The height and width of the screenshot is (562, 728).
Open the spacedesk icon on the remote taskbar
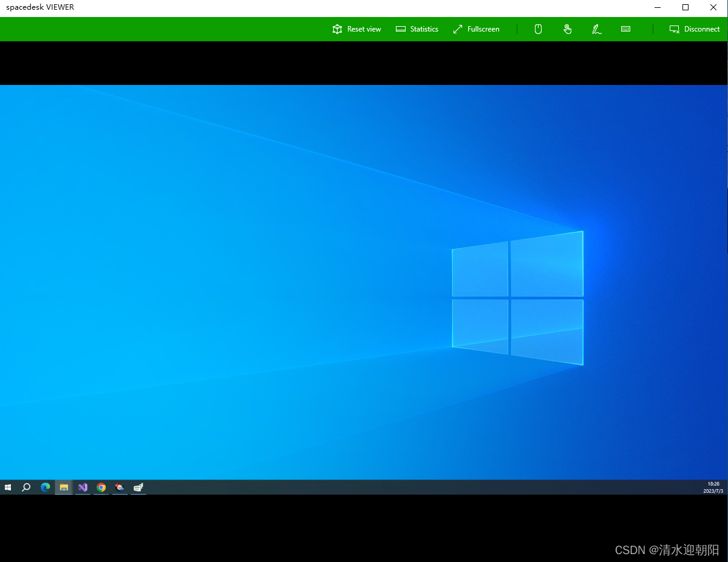138,487
